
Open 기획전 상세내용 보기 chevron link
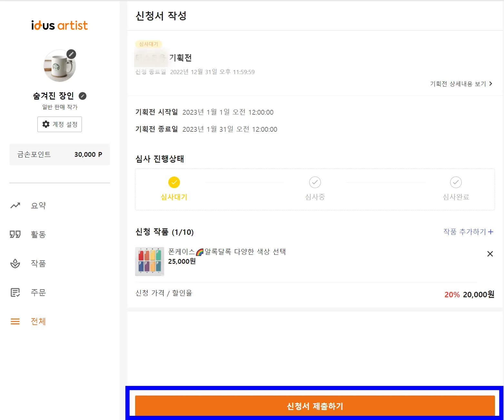point(461,84)
